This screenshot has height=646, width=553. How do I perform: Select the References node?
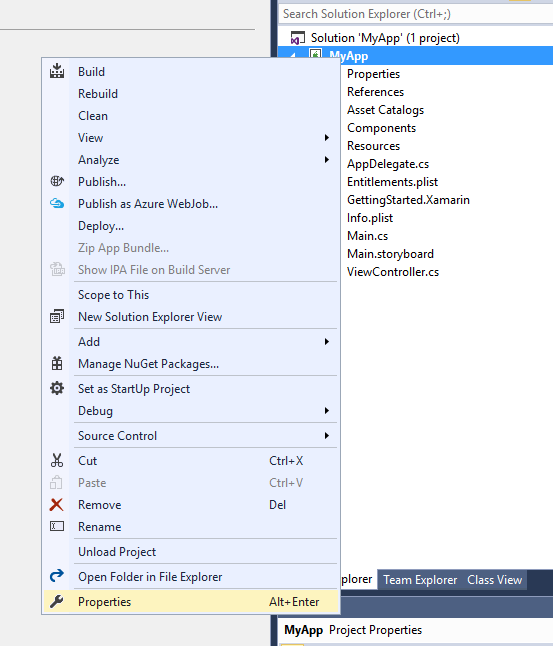click(375, 92)
